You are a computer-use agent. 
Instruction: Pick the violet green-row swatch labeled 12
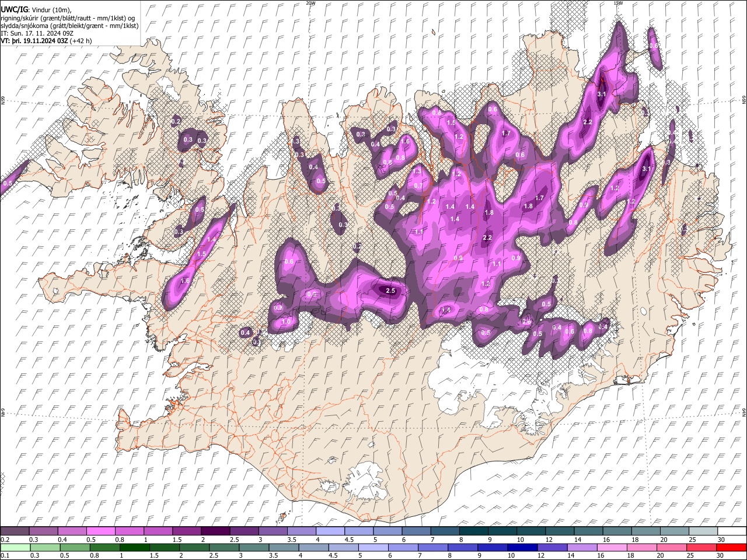(553, 548)
